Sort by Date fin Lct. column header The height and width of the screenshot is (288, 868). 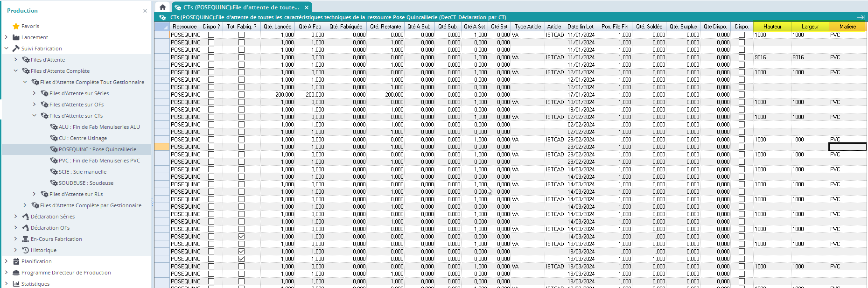pyautogui.click(x=581, y=27)
